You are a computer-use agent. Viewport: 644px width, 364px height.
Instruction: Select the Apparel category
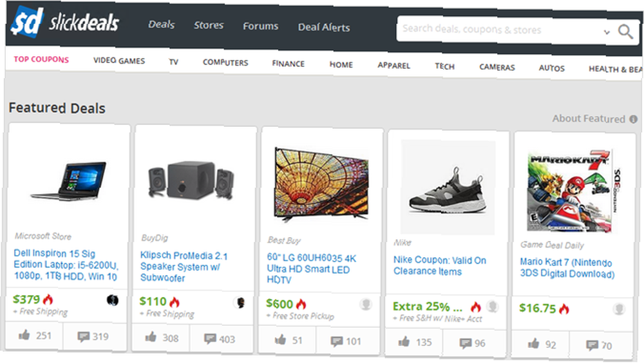click(394, 66)
